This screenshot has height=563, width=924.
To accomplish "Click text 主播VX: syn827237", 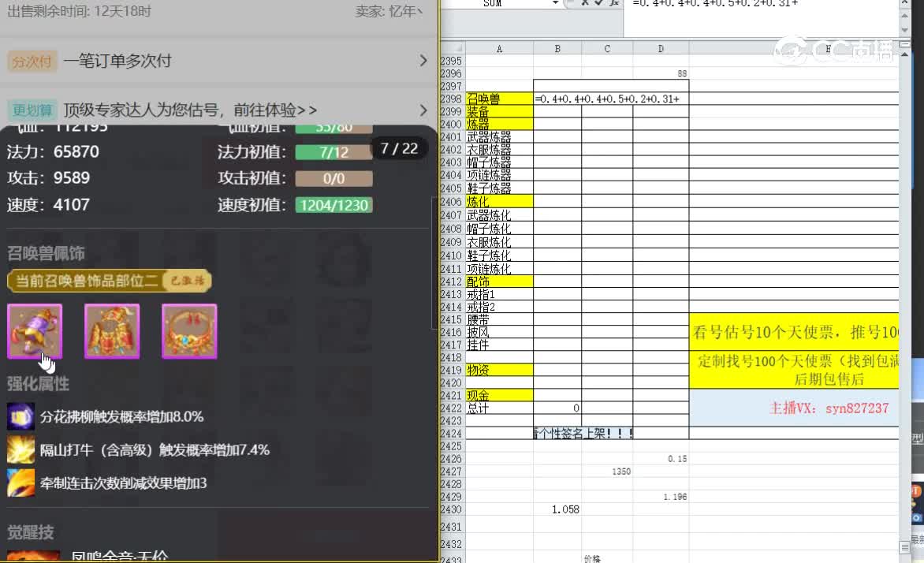I will (829, 408).
